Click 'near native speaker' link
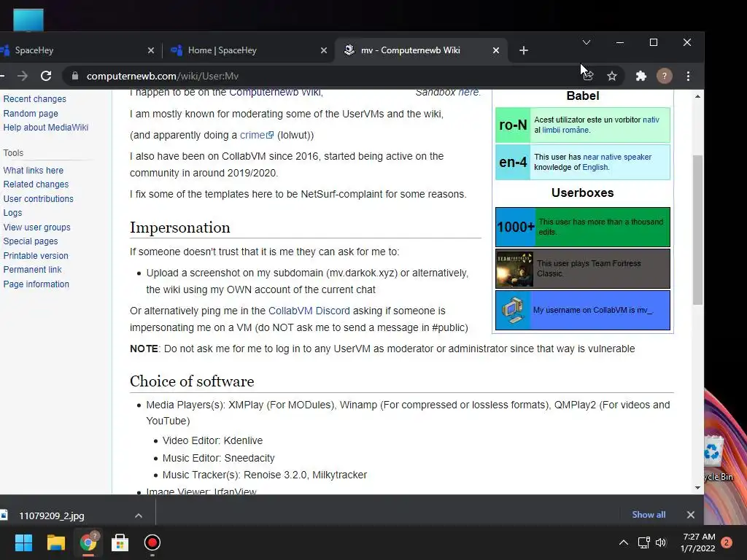The image size is (747, 560). point(617,157)
